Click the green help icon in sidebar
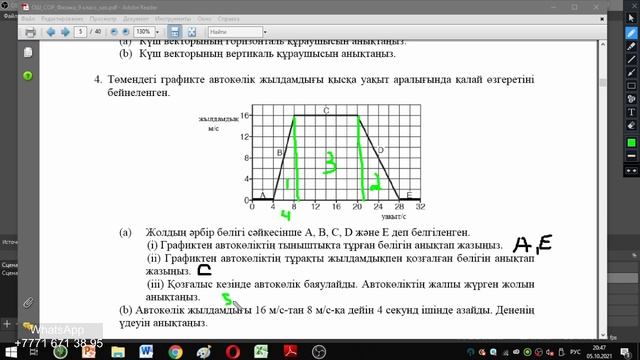Screen dimensions: 640x360 28,76
